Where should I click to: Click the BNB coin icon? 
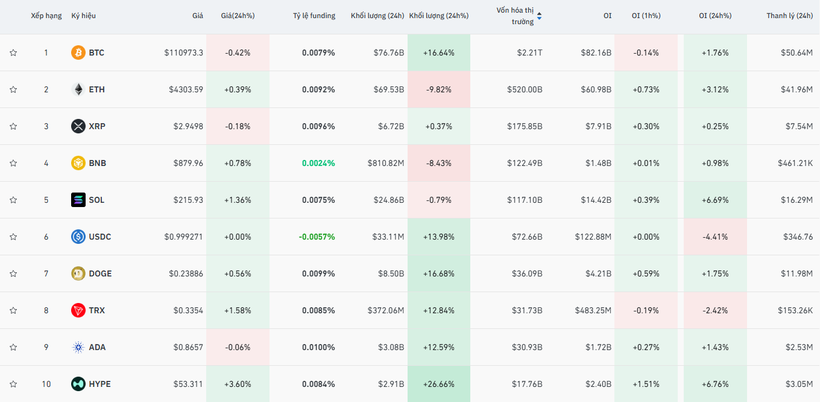78,163
